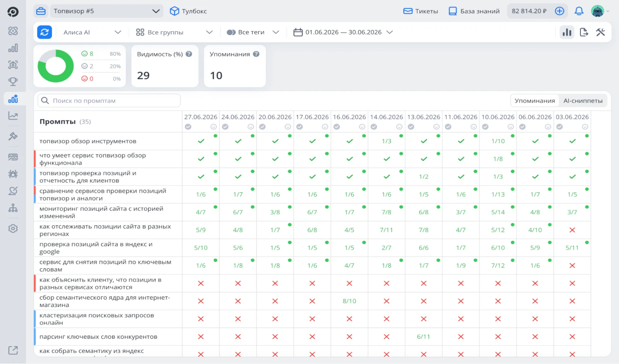Viewport: 619px width, 364px height.
Task: Open База знаний link
Action: pyautogui.click(x=474, y=11)
